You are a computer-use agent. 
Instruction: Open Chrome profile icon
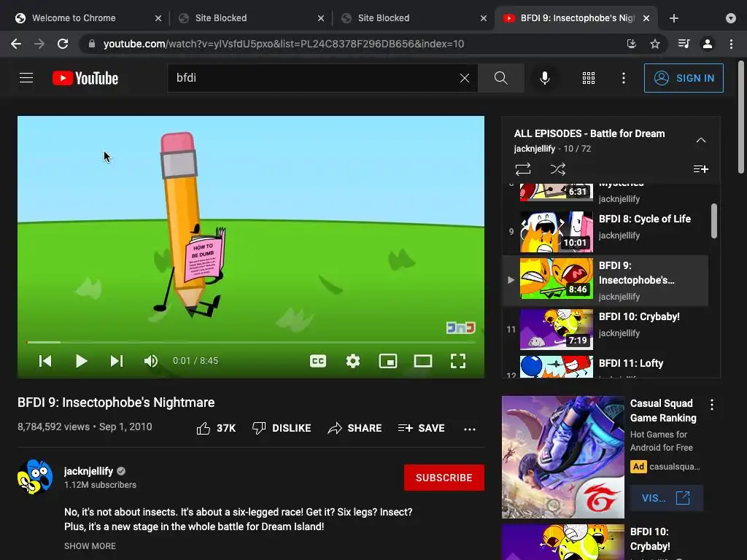708,44
